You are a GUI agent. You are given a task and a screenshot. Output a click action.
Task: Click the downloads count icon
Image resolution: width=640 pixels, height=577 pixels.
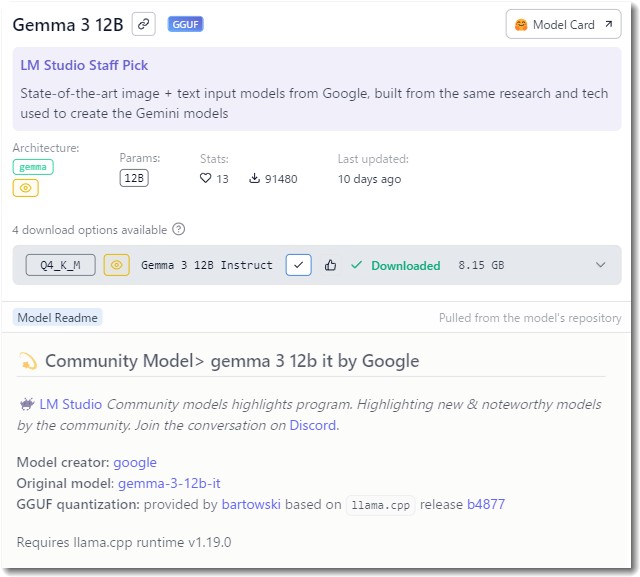pyautogui.click(x=254, y=178)
